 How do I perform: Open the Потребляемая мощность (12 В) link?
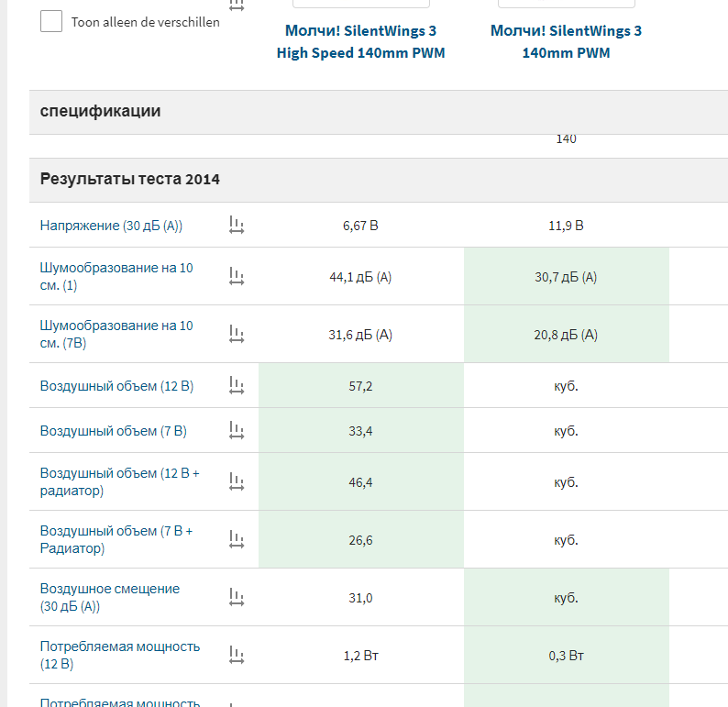pyautogui.click(x=120, y=655)
